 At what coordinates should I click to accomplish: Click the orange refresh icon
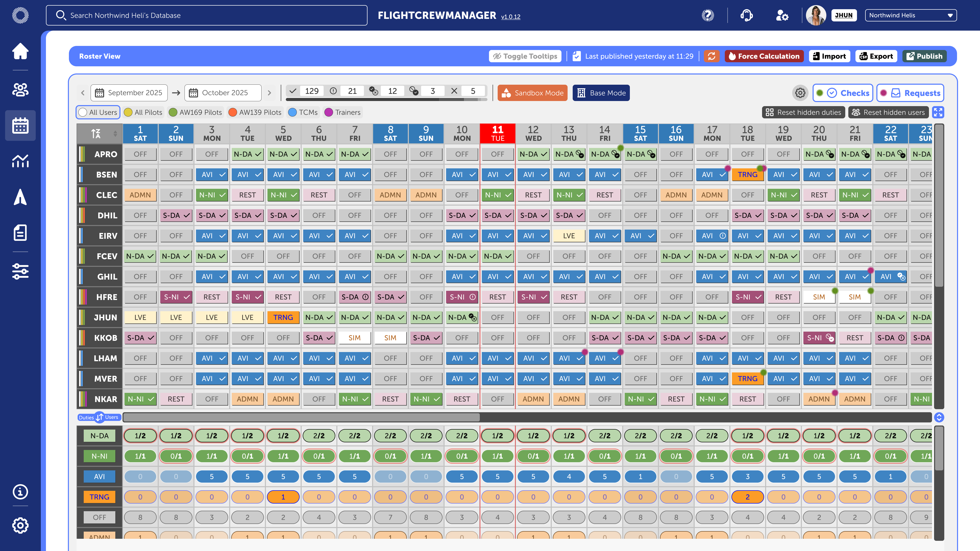[x=712, y=56]
